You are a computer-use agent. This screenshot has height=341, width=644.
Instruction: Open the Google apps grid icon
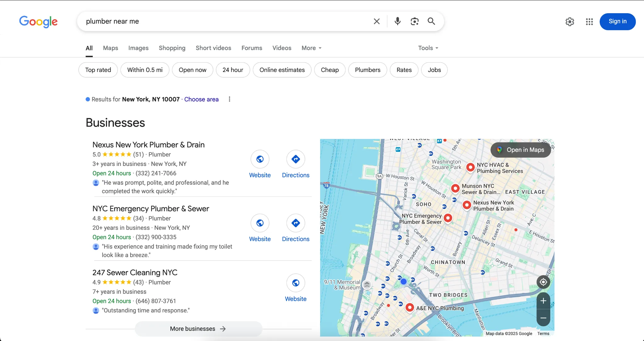pyautogui.click(x=589, y=22)
